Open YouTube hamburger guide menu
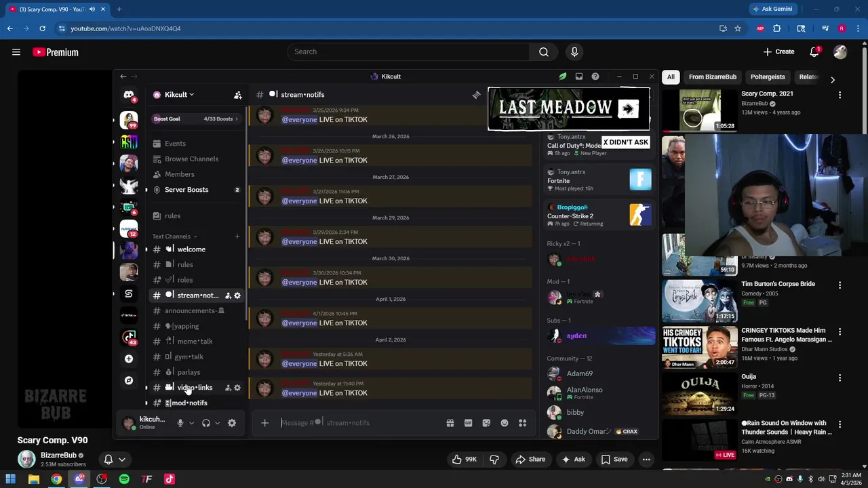Image resolution: width=868 pixels, height=488 pixels. pyautogui.click(x=16, y=52)
